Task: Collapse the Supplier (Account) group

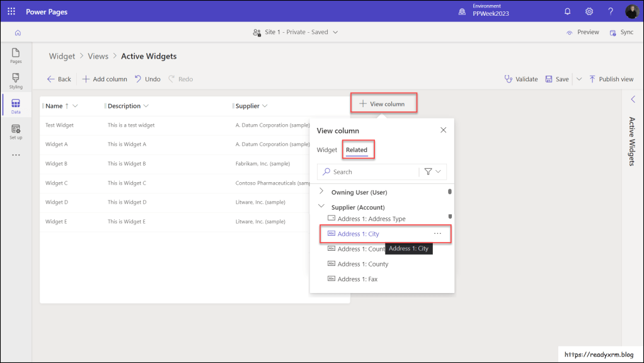Action: click(321, 207)
